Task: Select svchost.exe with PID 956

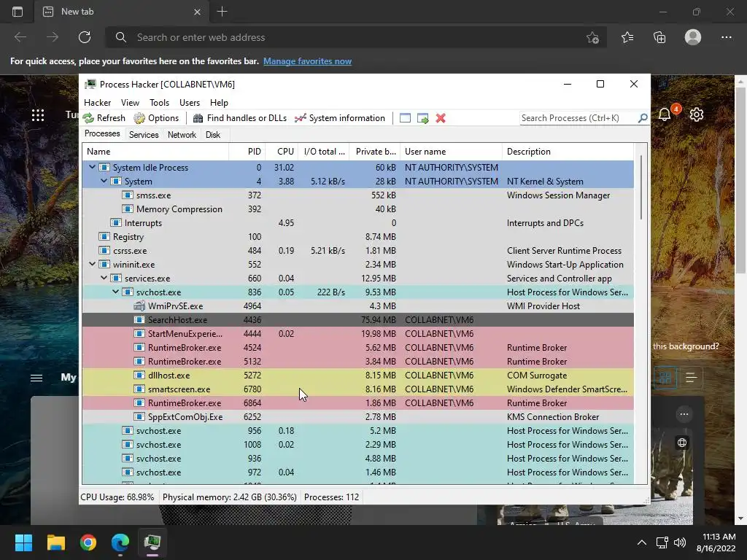Action: (357, 430)
